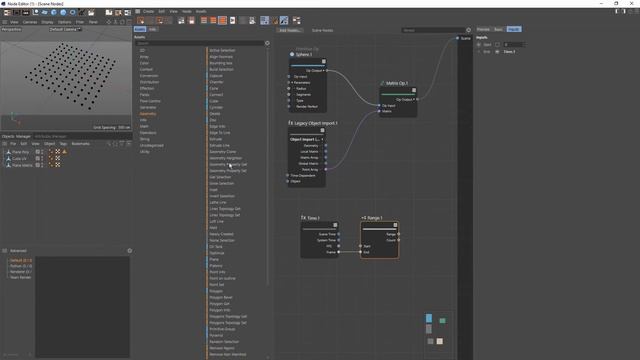Viewport: 640px width, 360px height.
Task: Collapse Range.1 node with its corner square
Action: (395, 225)
